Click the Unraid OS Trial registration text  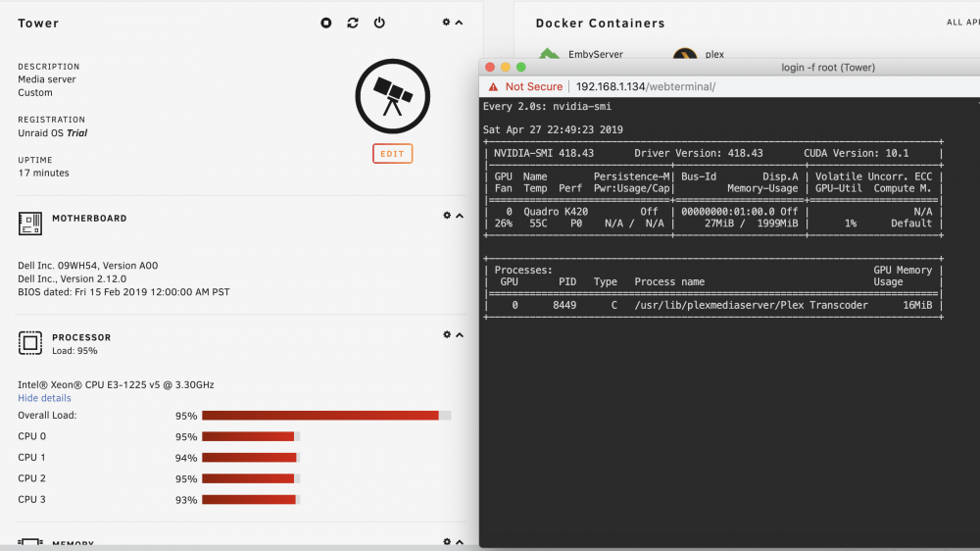(53, 132)
